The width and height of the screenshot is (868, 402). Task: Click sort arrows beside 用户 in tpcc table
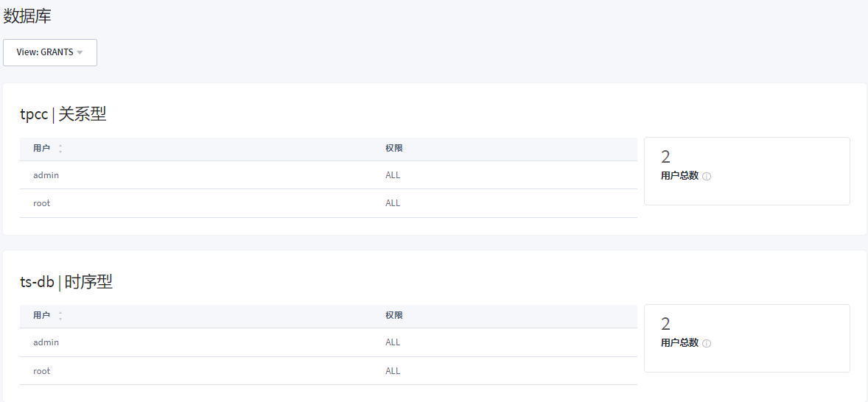coord(60,149)
